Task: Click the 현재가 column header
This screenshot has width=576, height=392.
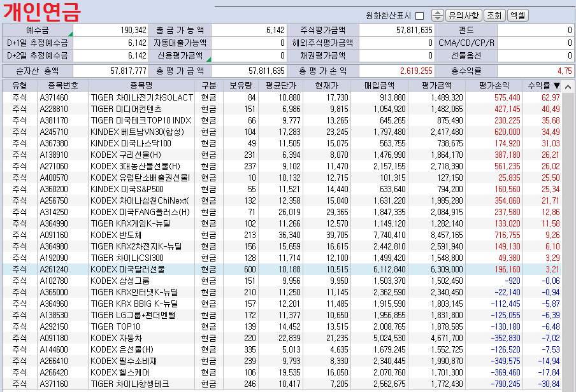Action: [x=327, y=85]
